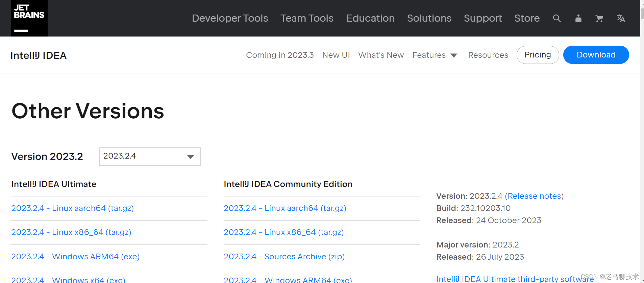Click the page vertical scrollbar thumb

(642, 14)
